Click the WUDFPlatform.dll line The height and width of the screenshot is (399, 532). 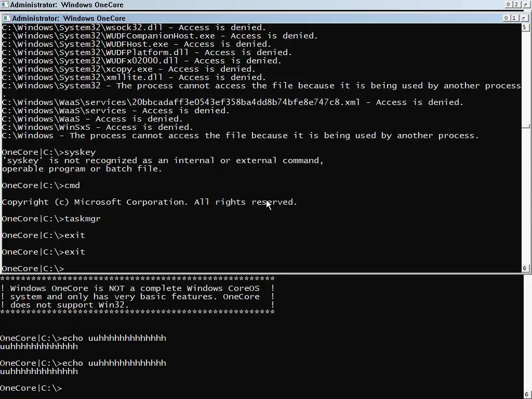147,52
